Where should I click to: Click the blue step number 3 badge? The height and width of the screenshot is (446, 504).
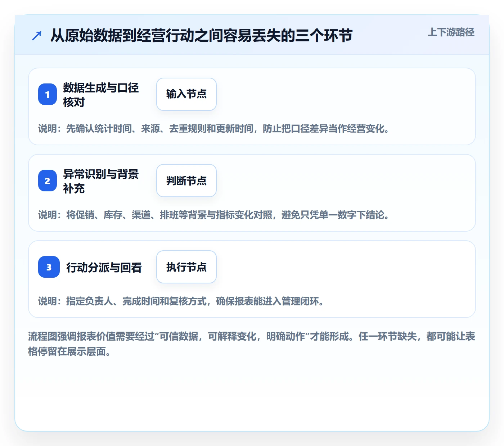(49, 267)
